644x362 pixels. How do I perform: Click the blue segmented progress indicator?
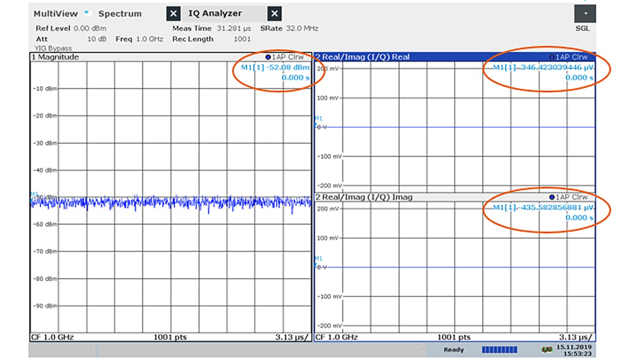click(500, 349)
